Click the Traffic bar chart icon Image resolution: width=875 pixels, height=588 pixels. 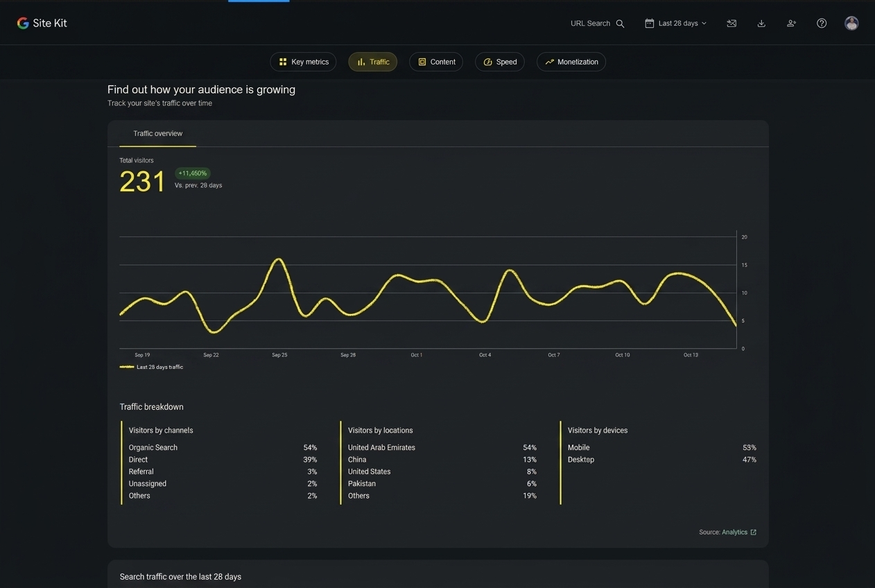(x=361, y=62)
